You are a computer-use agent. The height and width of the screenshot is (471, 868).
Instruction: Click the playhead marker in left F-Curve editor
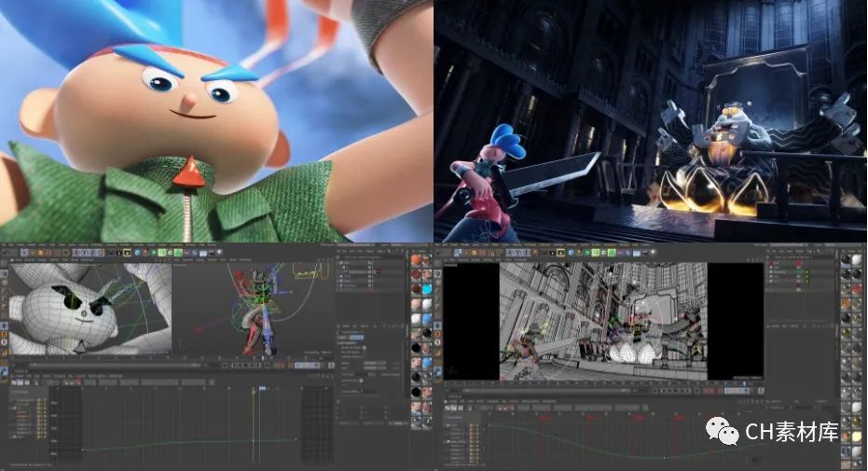point(262,388)
